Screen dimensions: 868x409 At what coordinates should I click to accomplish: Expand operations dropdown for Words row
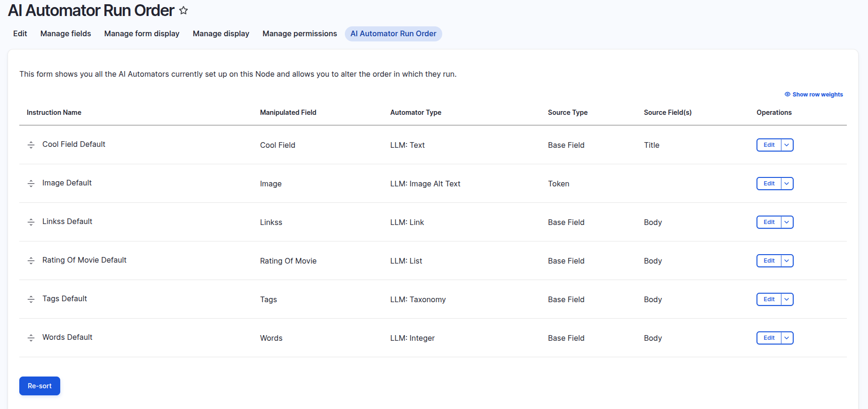tap(787, 338)
